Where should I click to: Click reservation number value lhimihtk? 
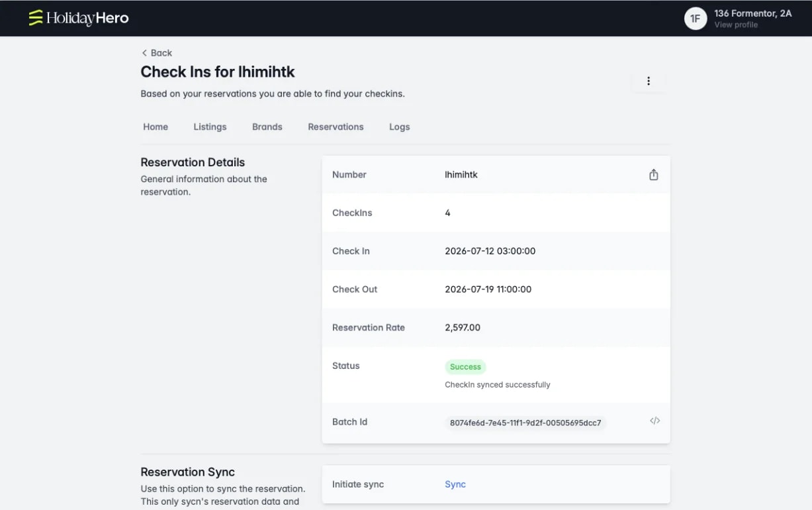coord(461,175)
